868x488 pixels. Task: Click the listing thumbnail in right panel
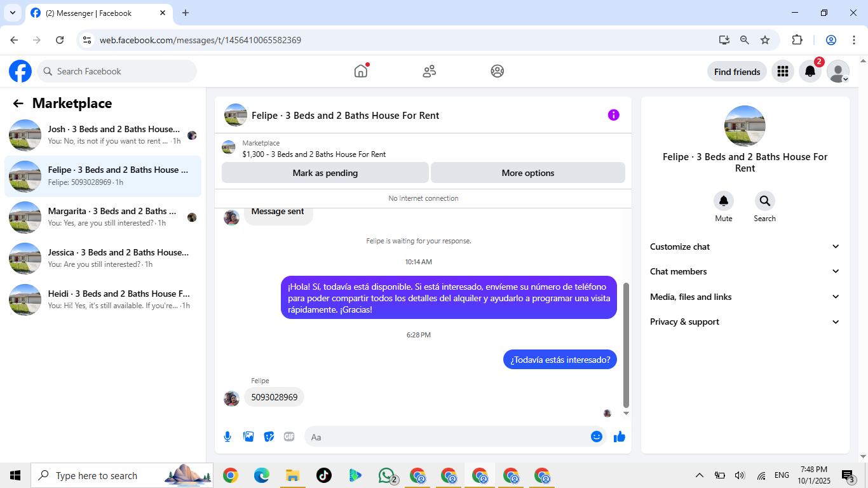(745, 126)
